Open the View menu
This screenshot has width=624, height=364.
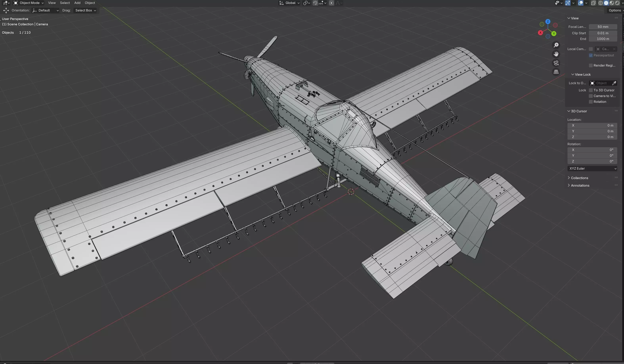pyautogui.click(x=52, y=3)
